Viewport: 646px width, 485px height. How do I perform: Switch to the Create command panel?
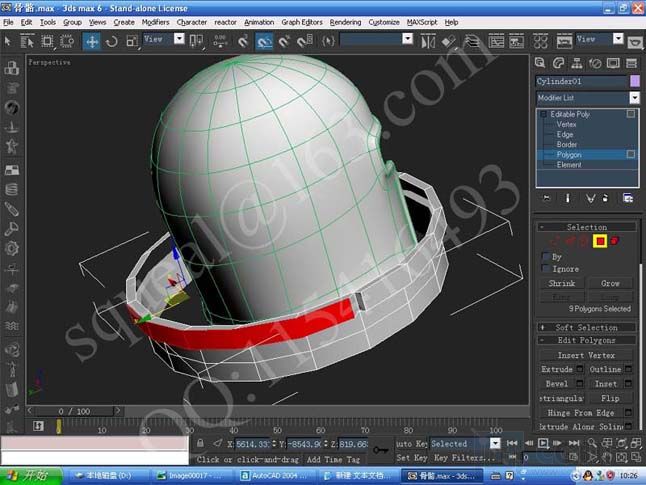click(x=540, y=63)
